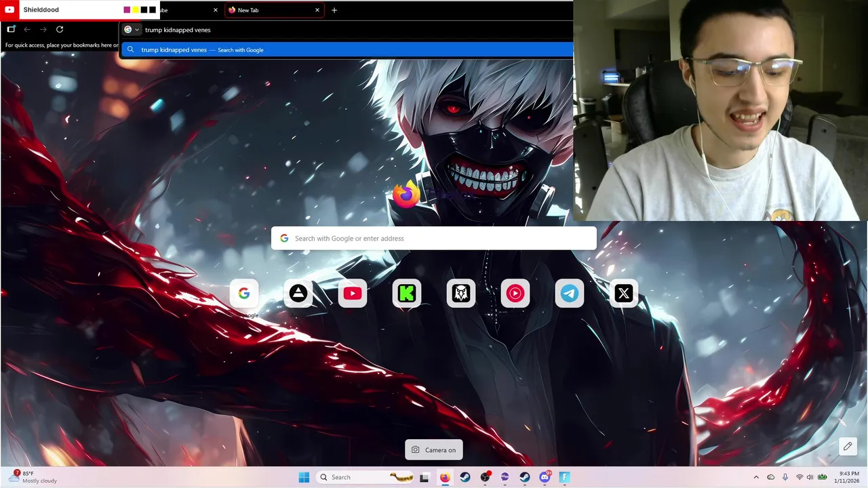Click the 'Search with Google or enter address' box
The image size is (868, 488).
pos(434,238)
